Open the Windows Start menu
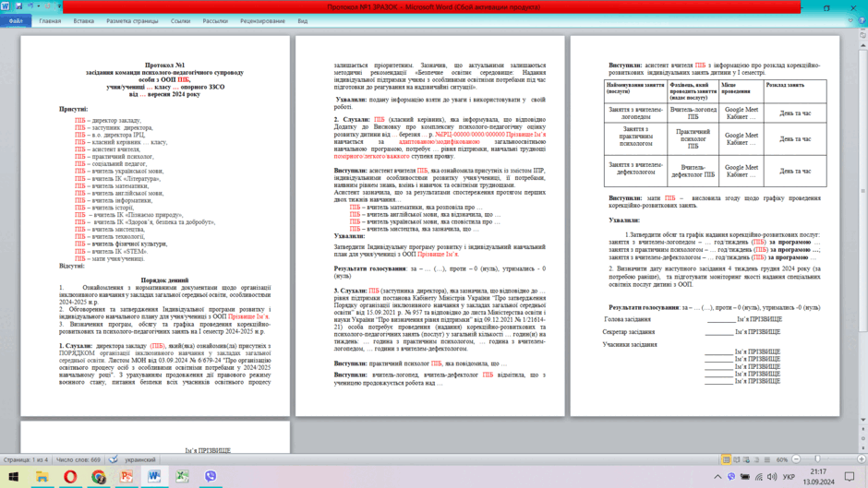This screenshot has width=868, height=488. coord(14,476)
